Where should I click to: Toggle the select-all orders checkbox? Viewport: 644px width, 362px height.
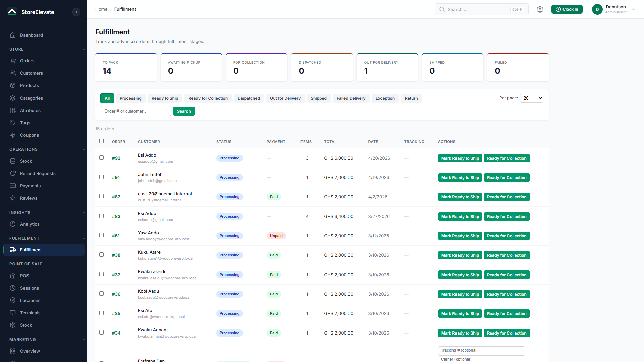(x=101, y=141)
